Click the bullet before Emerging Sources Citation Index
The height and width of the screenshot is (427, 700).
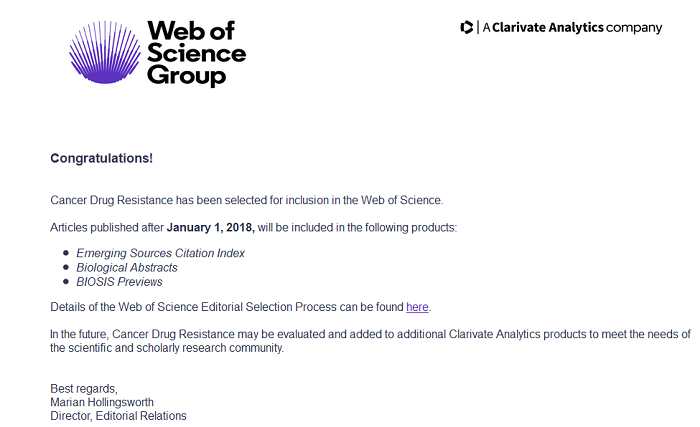[x=66, y=253]
